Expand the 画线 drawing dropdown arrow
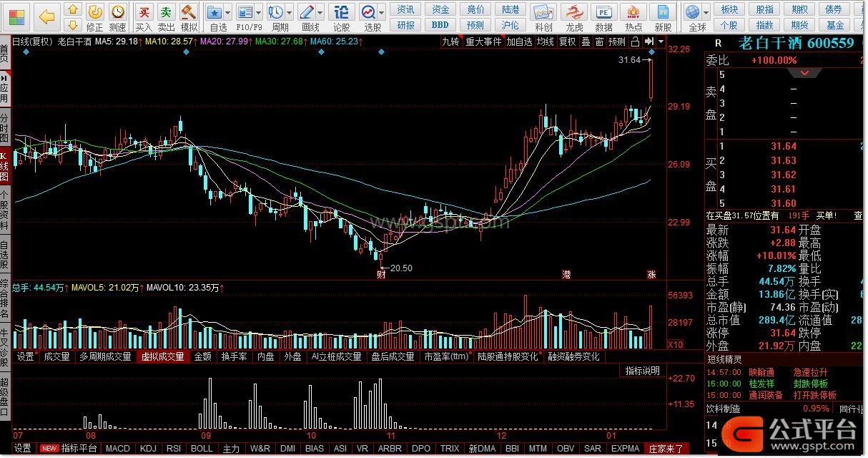This screenshot has width=868, height=458. coord(321,13)
